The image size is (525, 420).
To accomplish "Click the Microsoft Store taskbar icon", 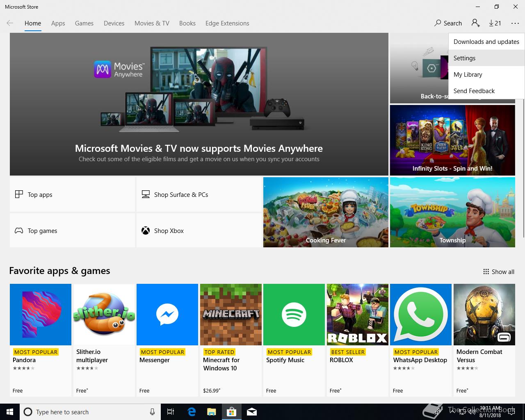I will pos(232,412).
